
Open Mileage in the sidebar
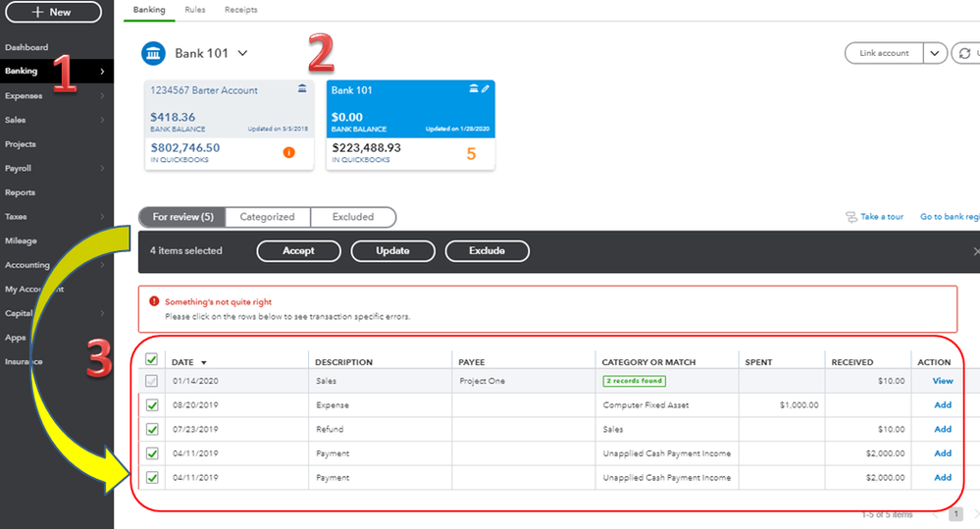[x=22, y=240]
